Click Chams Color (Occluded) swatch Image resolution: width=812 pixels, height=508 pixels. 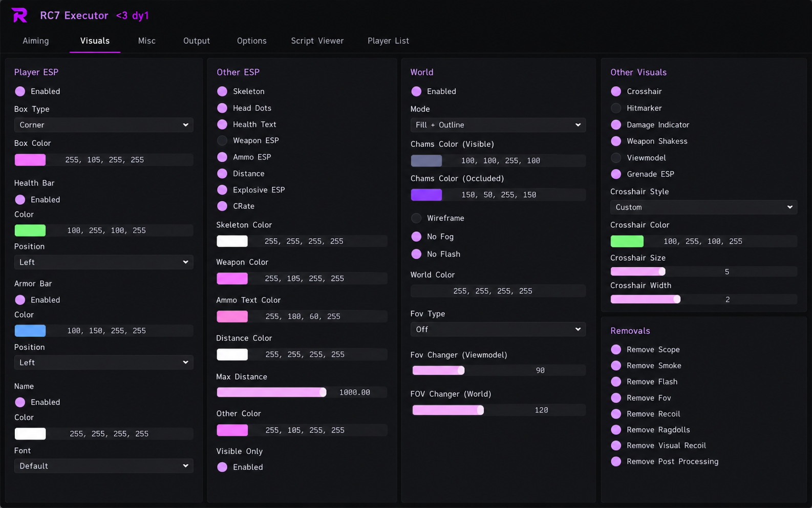point(426,195)
